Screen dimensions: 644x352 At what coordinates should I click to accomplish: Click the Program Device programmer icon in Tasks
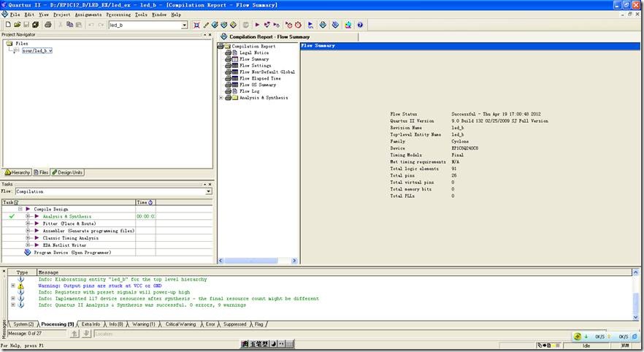click(x=28, y=252)
